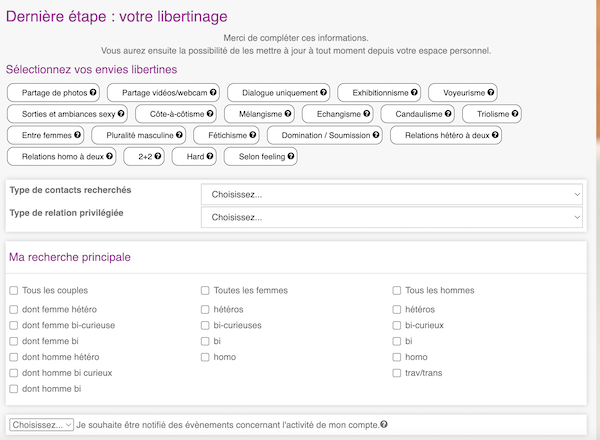600x440 pixels.
Task: Click help icon next to Partage de photos
Action: (93, 93)
